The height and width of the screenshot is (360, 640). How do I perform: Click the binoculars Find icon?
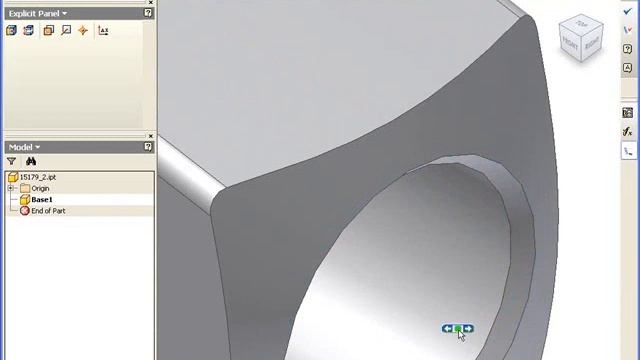coord(31,162)
